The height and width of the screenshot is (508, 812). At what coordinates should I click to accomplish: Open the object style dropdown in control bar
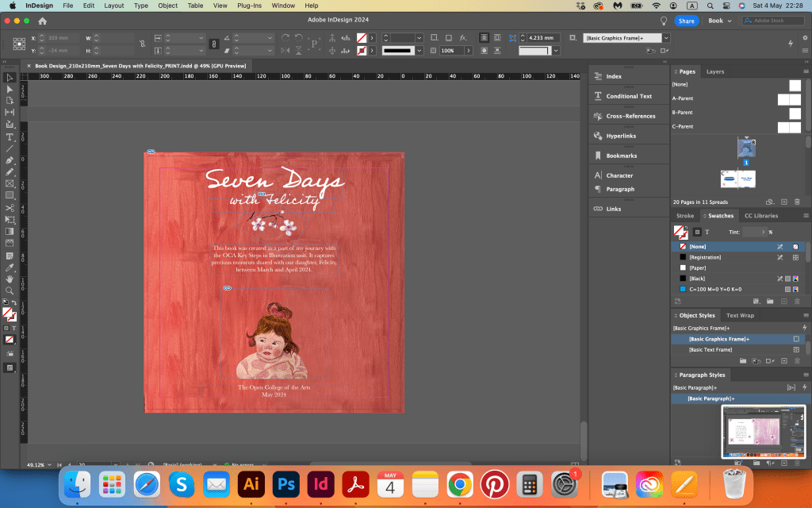(x=666, y=38)
